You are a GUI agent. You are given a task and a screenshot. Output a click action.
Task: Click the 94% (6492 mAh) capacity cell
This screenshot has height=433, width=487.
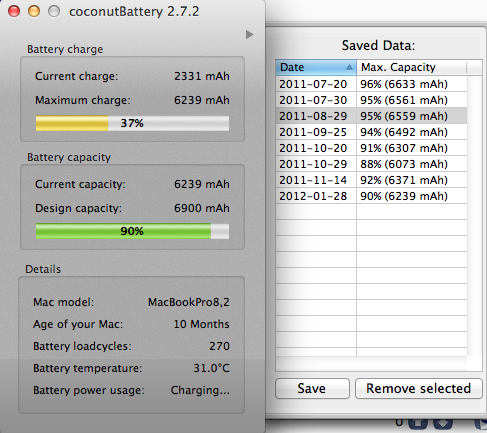pos(412,132)
